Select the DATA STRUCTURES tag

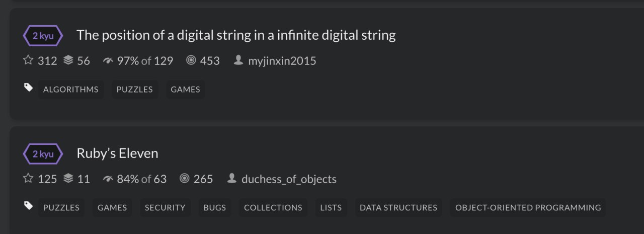tap(398, 207)
